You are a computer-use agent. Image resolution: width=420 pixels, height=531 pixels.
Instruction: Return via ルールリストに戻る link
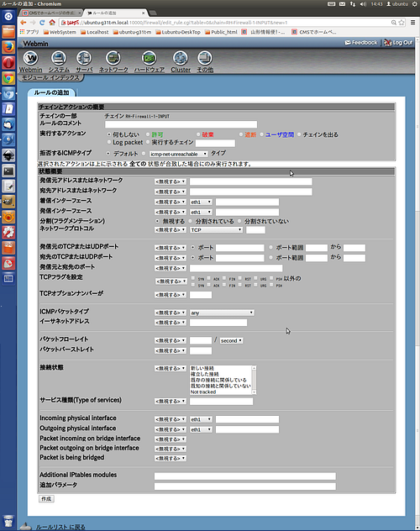[60, 527]
